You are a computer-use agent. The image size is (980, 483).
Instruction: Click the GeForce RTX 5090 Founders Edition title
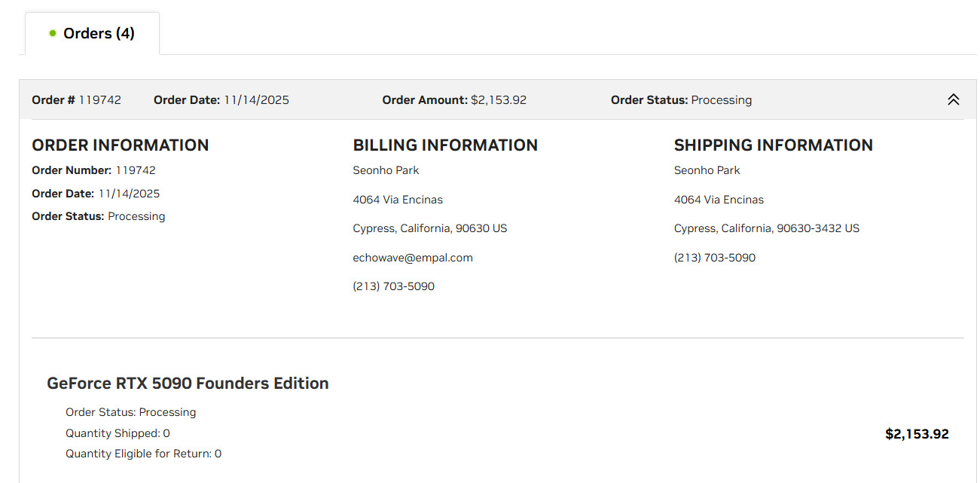coord(188,383)
